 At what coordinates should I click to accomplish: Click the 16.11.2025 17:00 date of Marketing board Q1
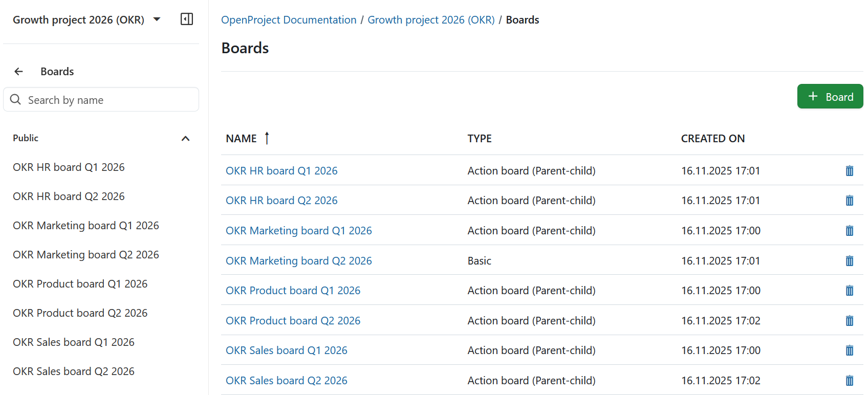coord(721,231)
